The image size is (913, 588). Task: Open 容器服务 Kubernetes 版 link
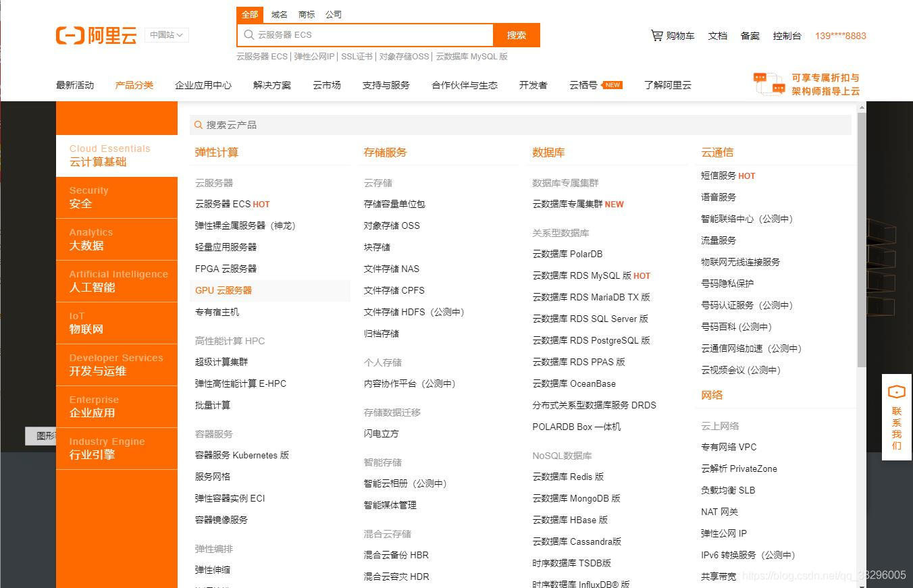(242, 455)
